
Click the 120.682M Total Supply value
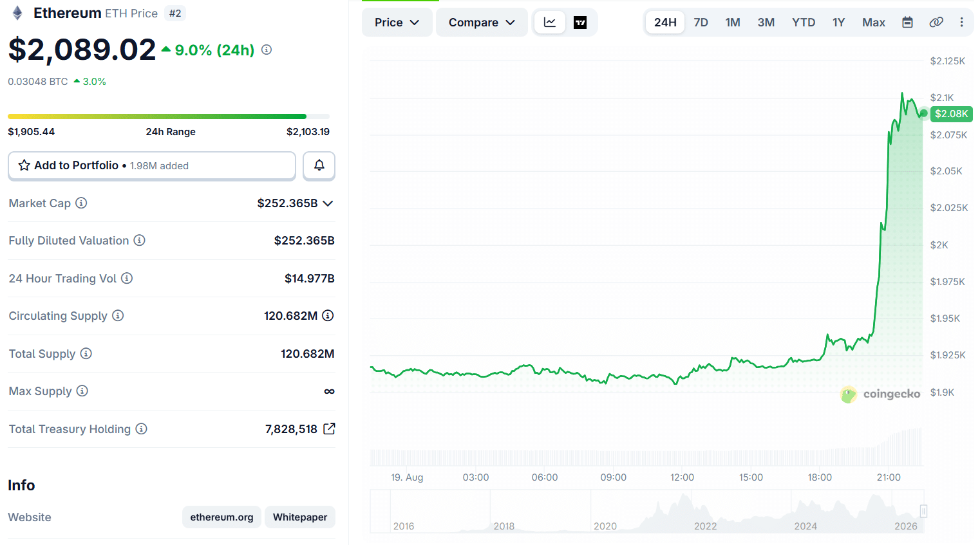tap(307, 354)
